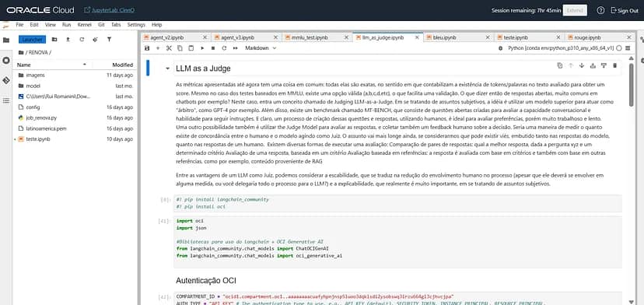Restart the kernel
Viewport: 644px width, 305px height.
(x=224, y=48)
